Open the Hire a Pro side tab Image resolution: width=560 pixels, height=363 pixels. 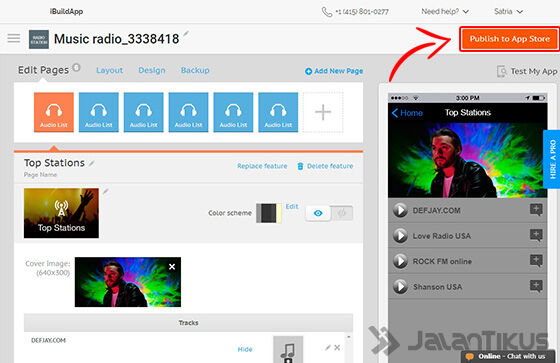(552, 159)
